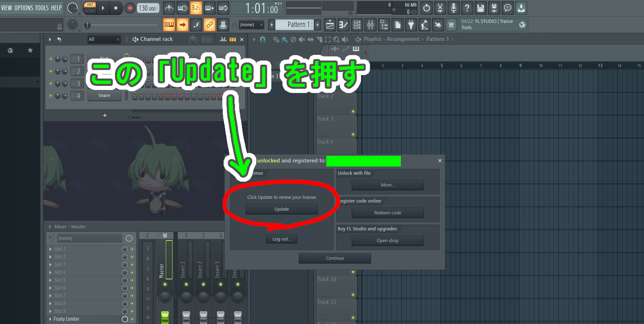Click the Insert 1 volume fader
644x324 pixels.
pyautogui.click(x=186, y=317)
